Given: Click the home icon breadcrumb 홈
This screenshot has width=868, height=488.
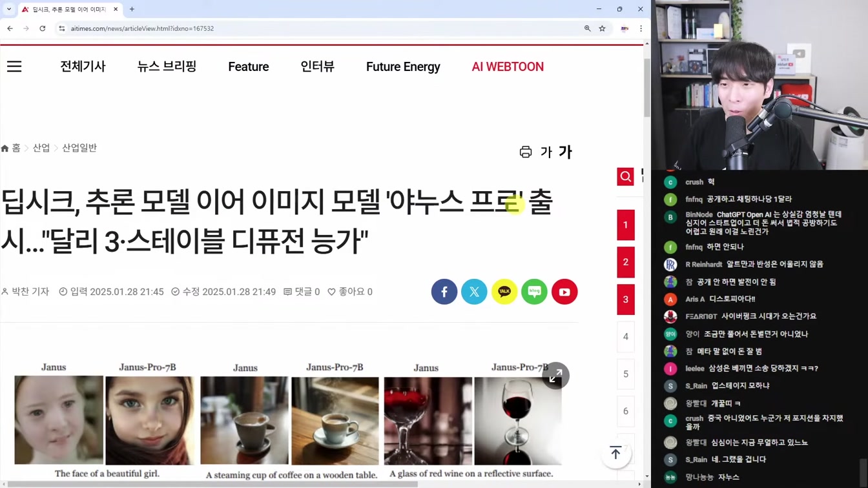Looking at the screenshot, I should (11, 148).
